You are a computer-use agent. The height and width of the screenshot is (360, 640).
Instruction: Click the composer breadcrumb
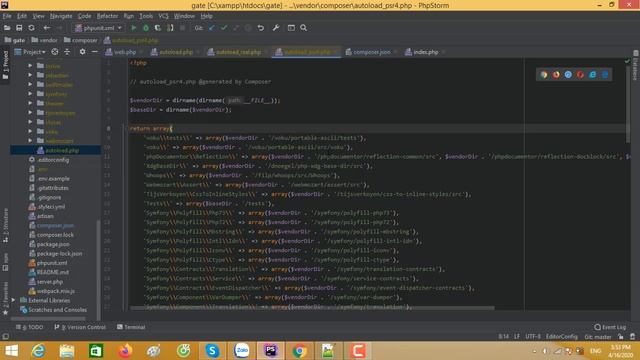point(81,40)
